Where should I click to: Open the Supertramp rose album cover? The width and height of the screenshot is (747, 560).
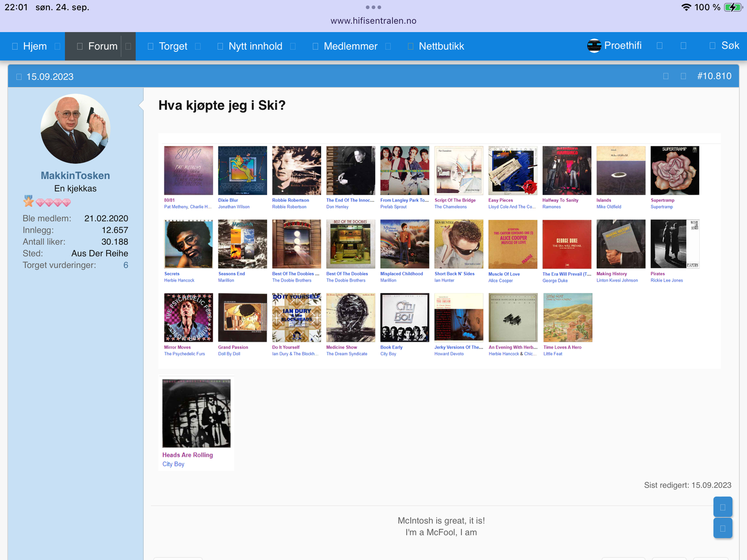pyautogui.click(x=675, y=171)
